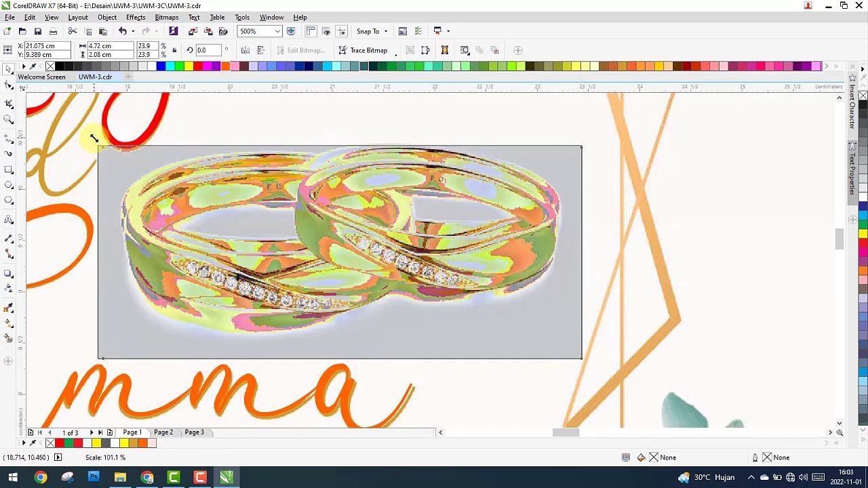
Task: Select the Smart Fill tool
Action: [9, 338]
